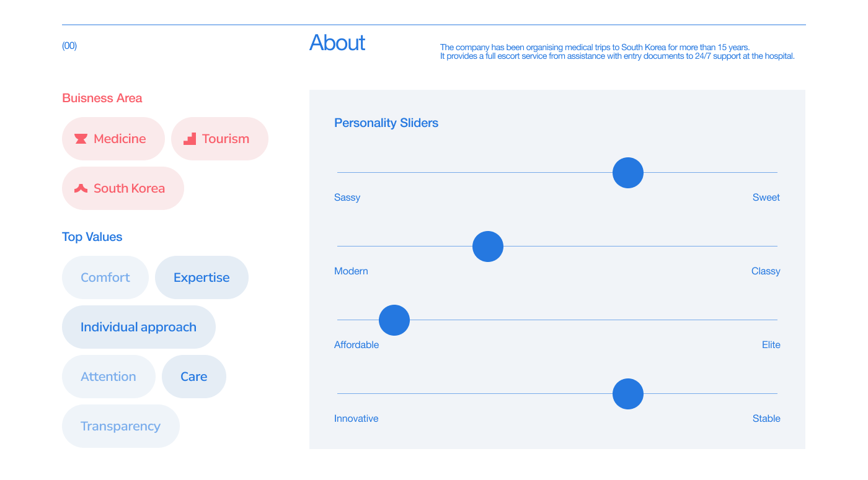Toggle the Care value chip

[x=193, y=377]
